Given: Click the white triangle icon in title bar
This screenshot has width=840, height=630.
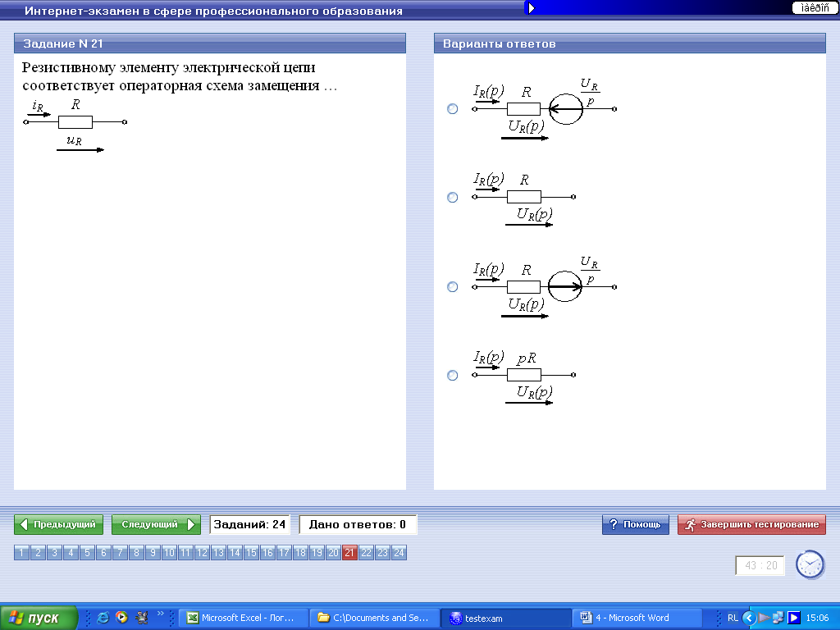Looking at the screenshot, I should [531, 8].
